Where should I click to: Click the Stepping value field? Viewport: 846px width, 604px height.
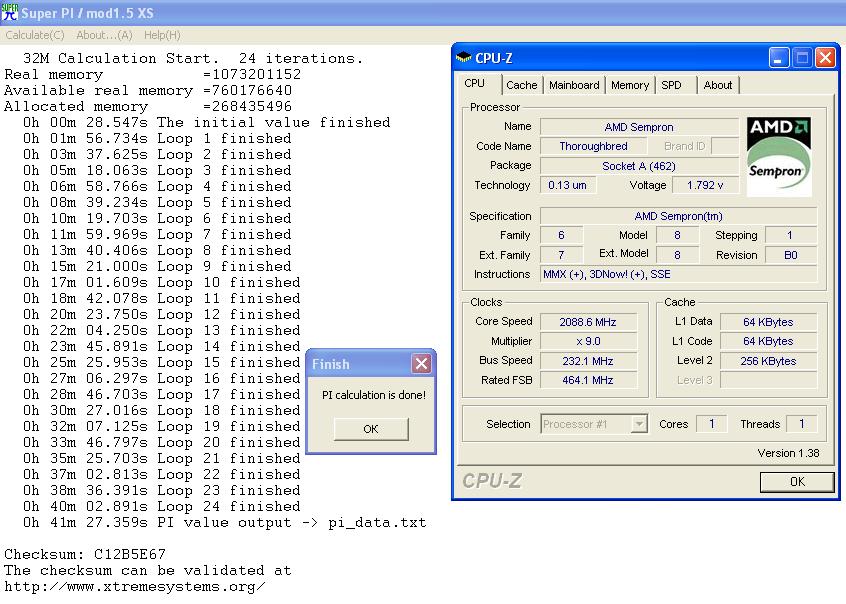[791, 235]
